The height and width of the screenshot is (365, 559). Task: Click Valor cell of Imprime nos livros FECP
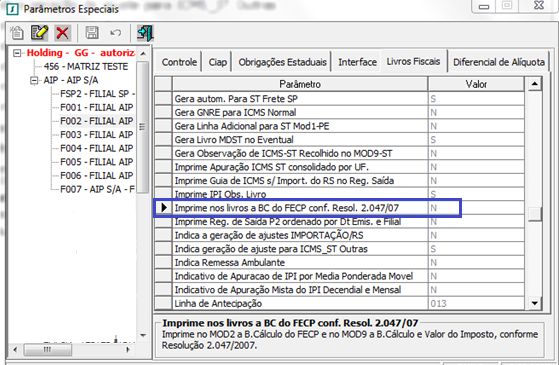pyautogui.click(x=476, y=208)
